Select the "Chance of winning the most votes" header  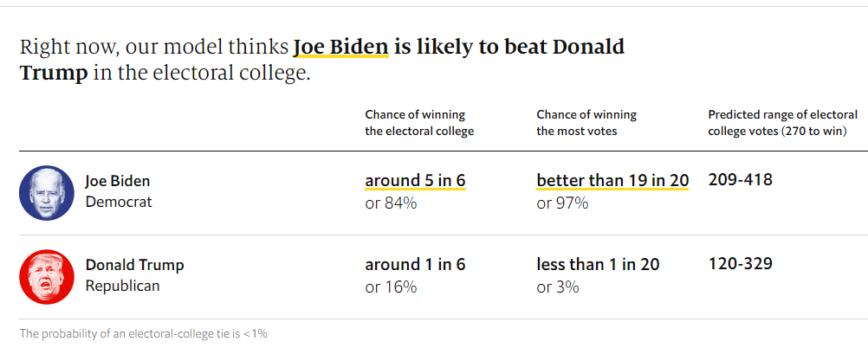(x=586, y=123)
